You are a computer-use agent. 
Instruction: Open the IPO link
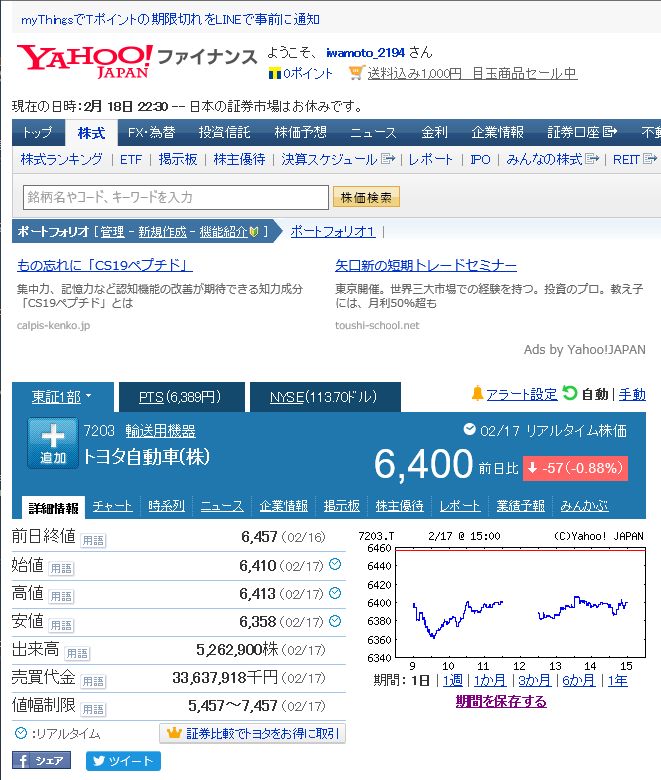tap(480, 159)
